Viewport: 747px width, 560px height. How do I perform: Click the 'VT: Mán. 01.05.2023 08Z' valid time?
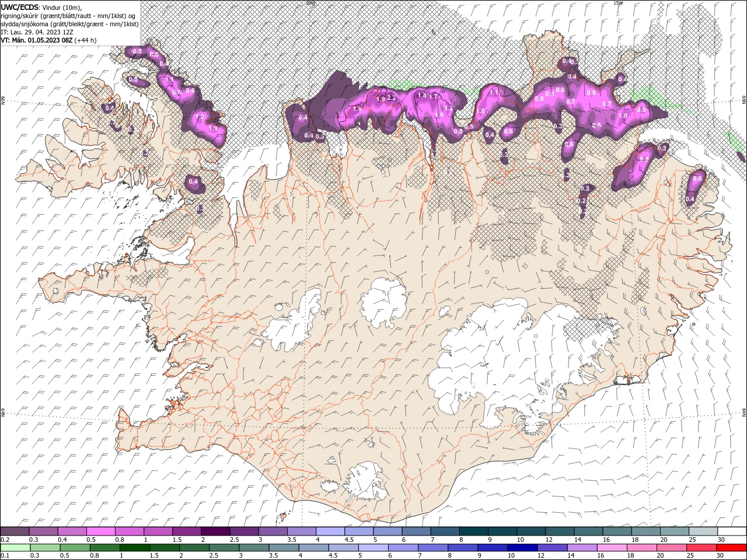pyautogui.click(x=36, y=40)
